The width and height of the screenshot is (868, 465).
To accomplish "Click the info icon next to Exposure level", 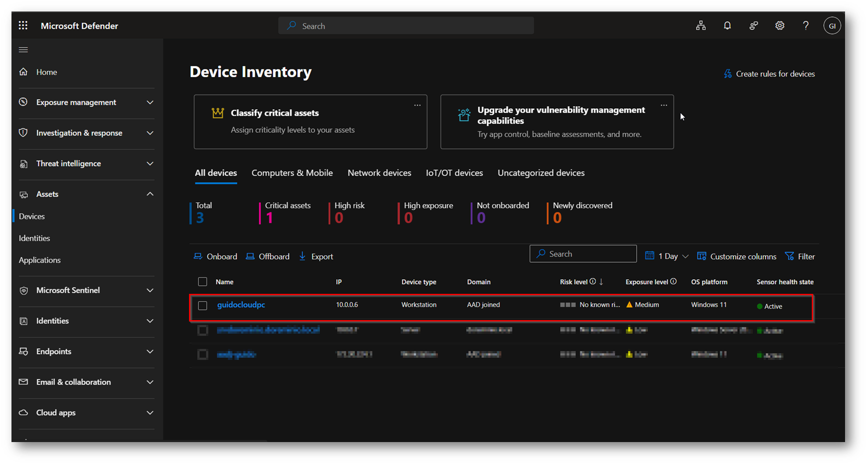I will click(x=673, y=281).
